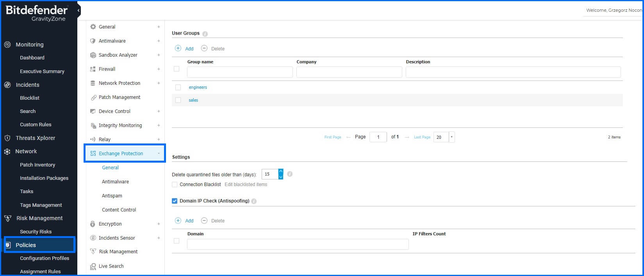The width and height of the screenshot is (644, 276).
Task: Tick the sales group checkbox
Action: click(178, 100)
